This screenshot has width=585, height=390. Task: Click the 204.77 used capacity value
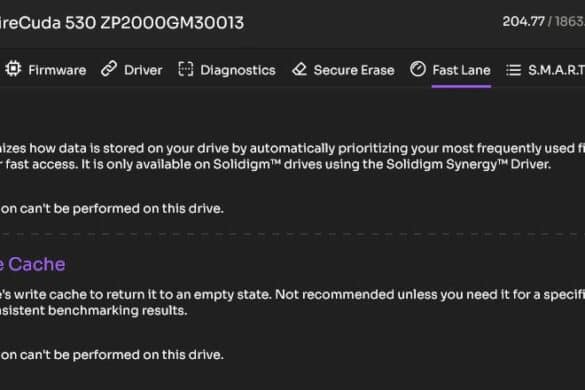[523, 21]
